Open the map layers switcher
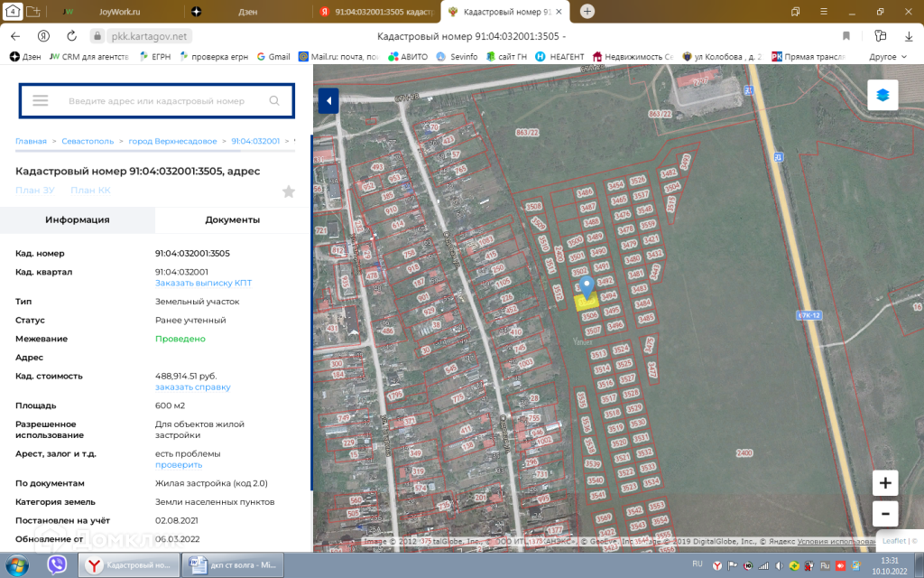 [x=882, y=95]
